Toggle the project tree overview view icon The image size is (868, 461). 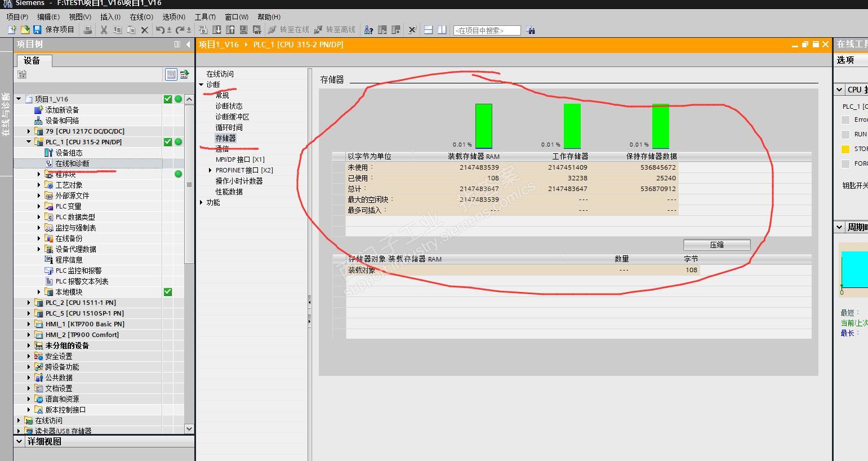171,74
